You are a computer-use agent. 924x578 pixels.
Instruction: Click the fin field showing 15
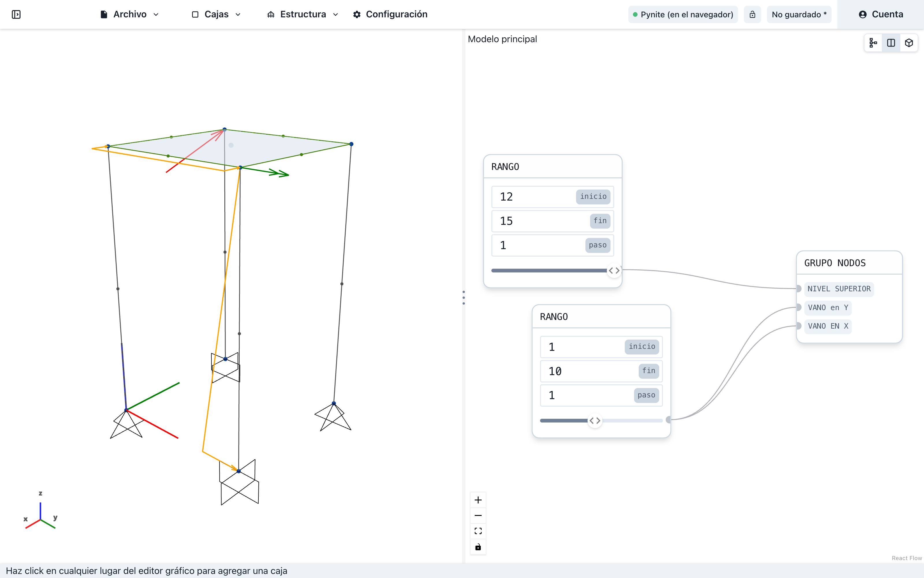(x=552, y=221)
